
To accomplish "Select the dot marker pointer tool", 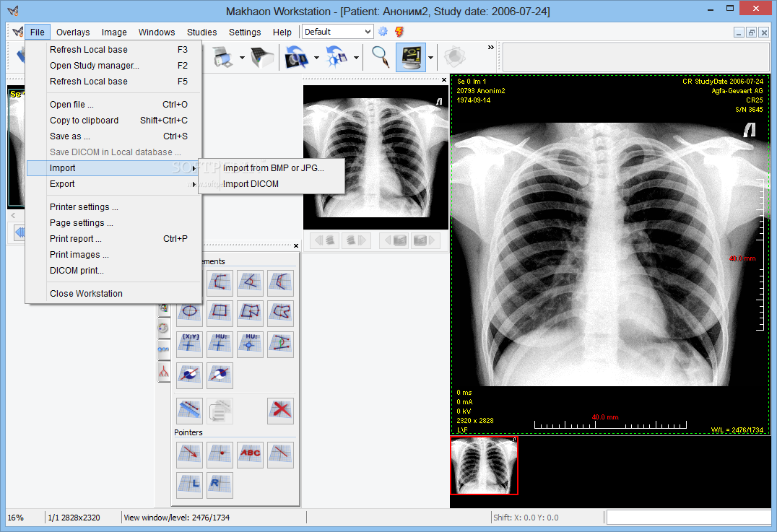I will pos(220,455).
